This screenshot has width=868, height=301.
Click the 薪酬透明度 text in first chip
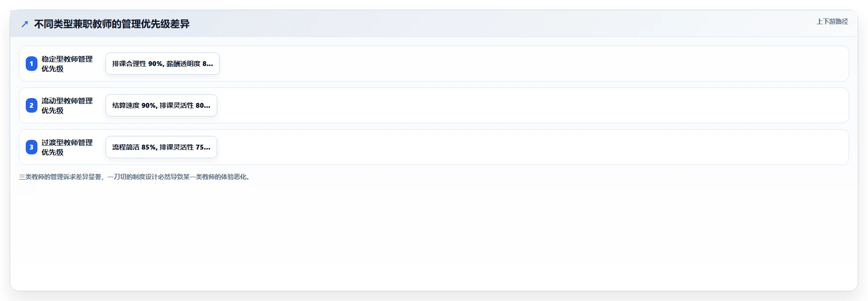click(183, 64)
